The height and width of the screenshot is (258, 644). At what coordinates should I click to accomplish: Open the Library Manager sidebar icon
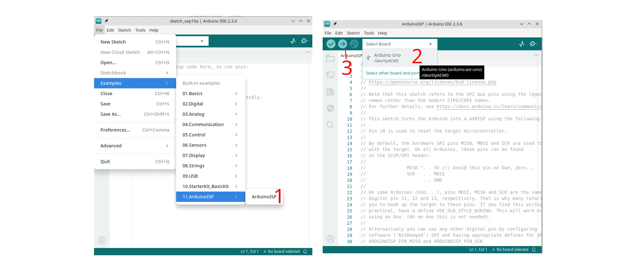pyautogui.click(x=330, y=92)
